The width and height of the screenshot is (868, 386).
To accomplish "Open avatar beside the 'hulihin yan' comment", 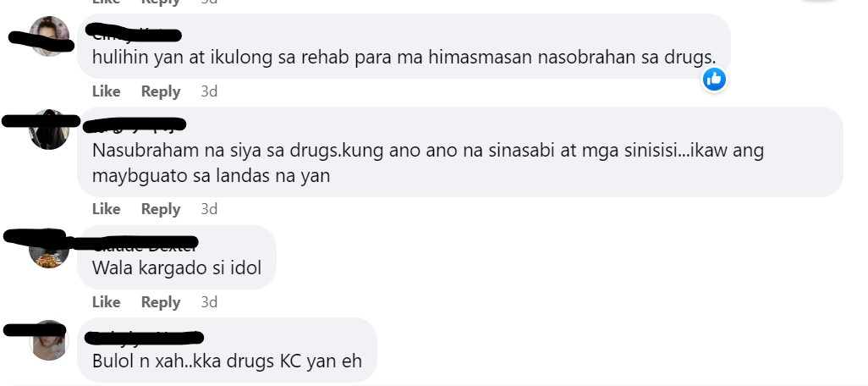I will click(x=49, y=36).
